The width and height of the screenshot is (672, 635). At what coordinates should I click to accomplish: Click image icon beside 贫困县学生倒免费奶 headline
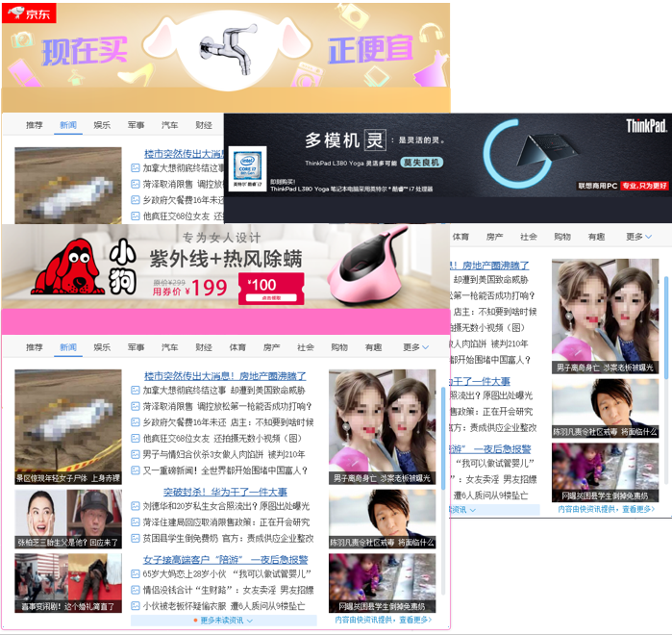pyautogui.click(x=136, y=538)
